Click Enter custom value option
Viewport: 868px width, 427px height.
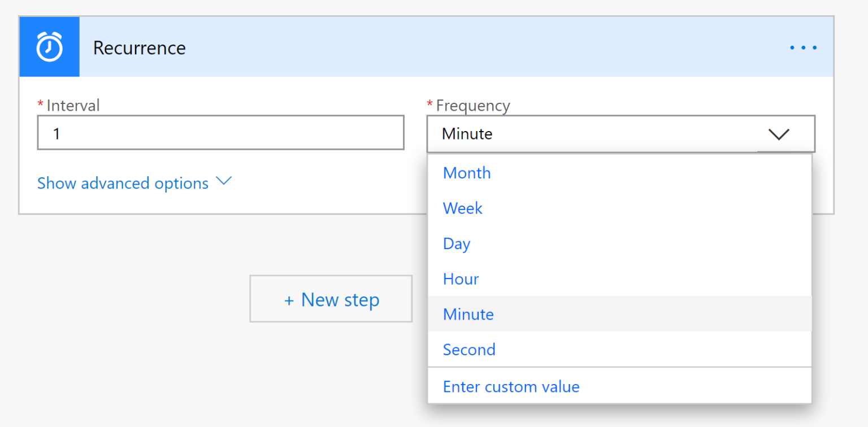click(511, 386)
